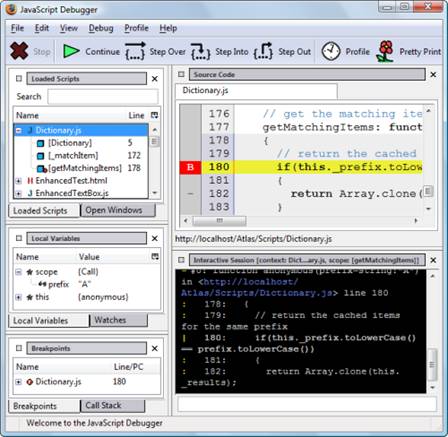
Task: Click the Source Code vertical scrollbar thumb
Action: pos(429,191)
